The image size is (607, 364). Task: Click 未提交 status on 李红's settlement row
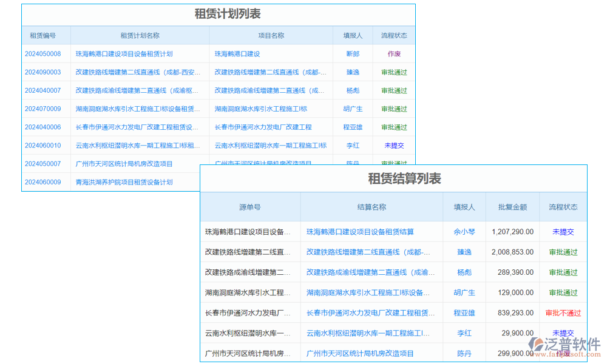click(563, 332)
